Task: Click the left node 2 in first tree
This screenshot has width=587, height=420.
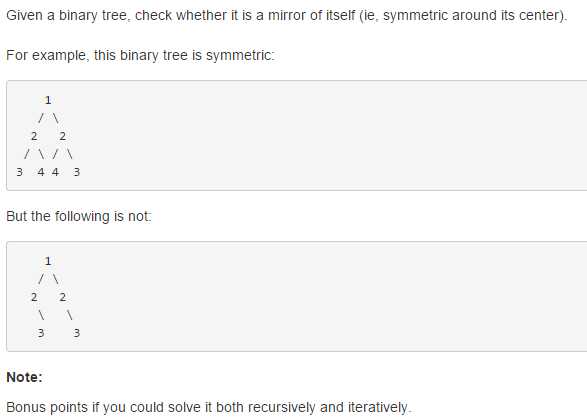Action: pos(34,136)
